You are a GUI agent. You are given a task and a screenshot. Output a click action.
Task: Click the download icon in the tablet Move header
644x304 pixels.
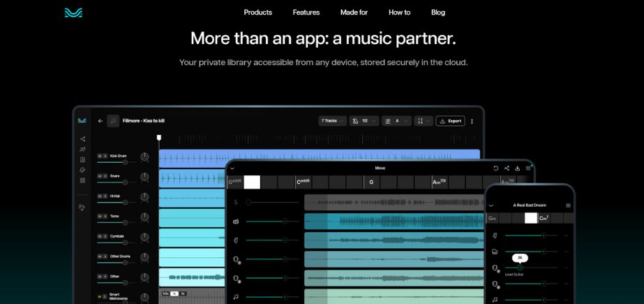click(x=518, y=168)
